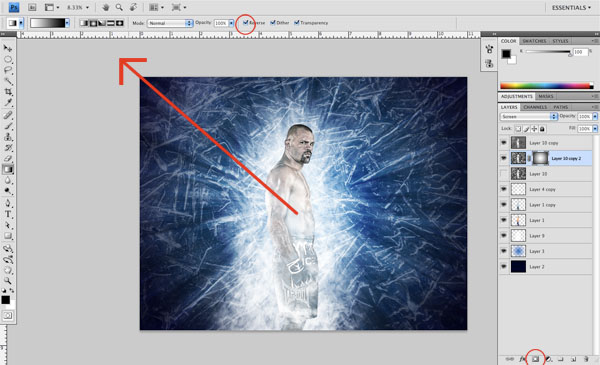
Task: Select the Gradient tool in toolbox
Action: coord(8,169)
